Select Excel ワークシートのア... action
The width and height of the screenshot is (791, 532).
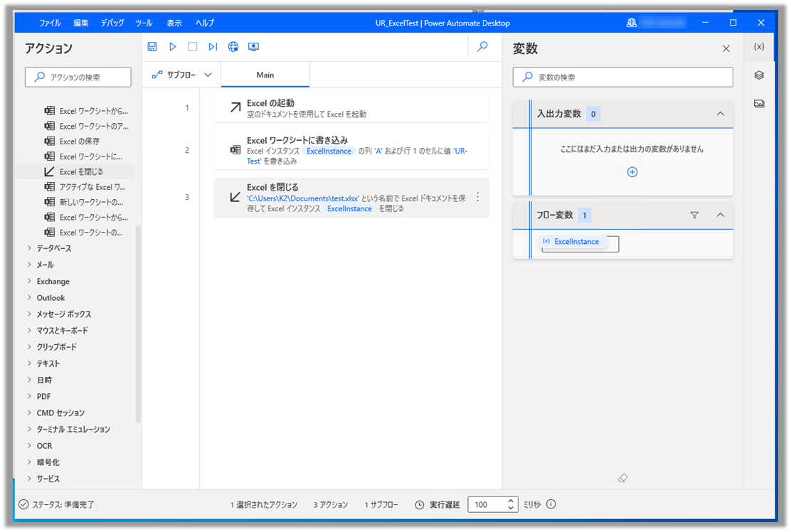click(x=86, y=126)
